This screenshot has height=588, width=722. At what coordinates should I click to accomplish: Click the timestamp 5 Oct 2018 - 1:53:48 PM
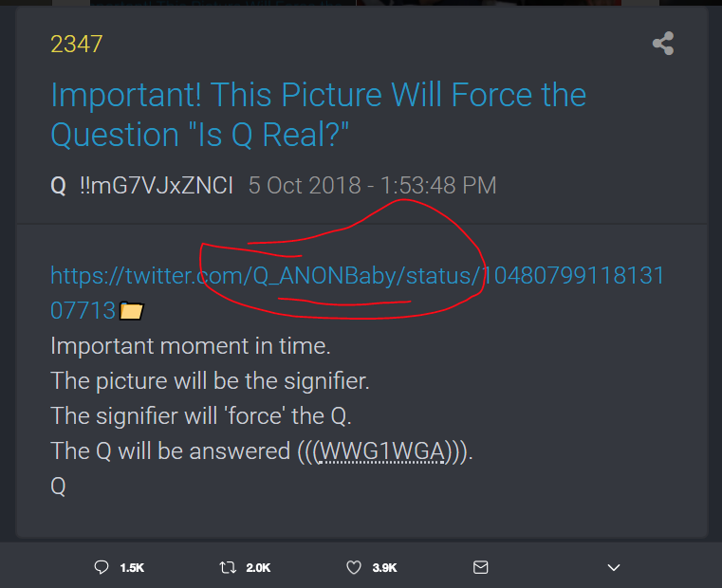[373, 186]
